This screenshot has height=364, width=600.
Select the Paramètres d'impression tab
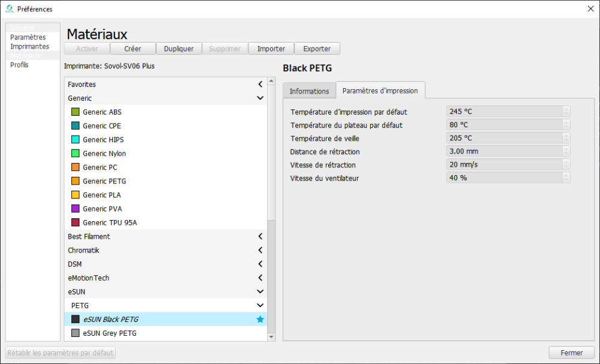[x=380, y=91]
